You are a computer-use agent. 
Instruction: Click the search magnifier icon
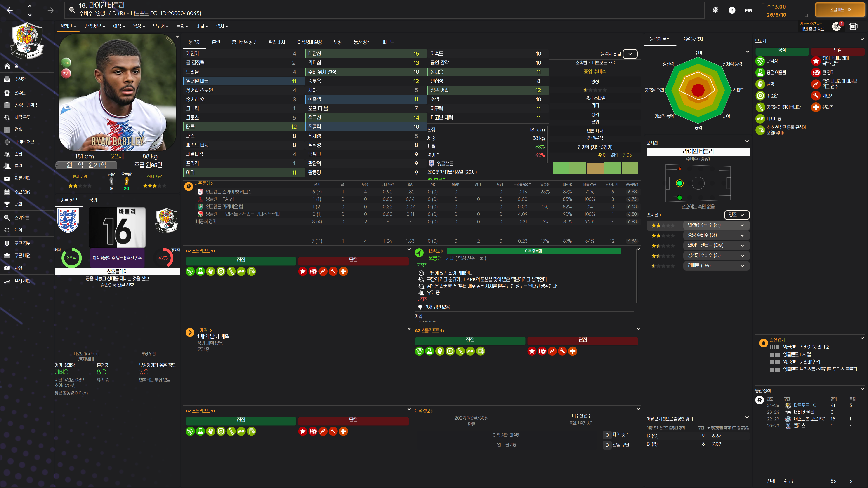(x=72, y=10)
